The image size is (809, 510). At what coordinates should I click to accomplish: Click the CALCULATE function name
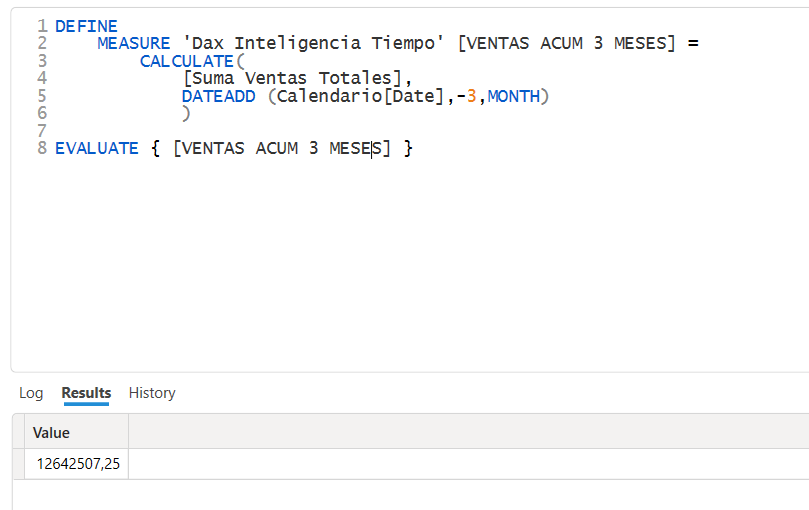click(187, 61)
